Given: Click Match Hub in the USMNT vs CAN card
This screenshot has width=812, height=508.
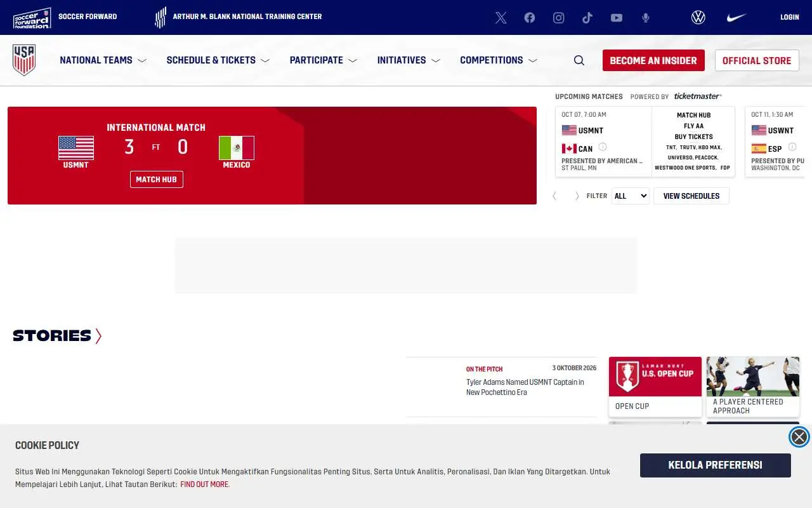Looking at the screenshot, I should [693, 115].
